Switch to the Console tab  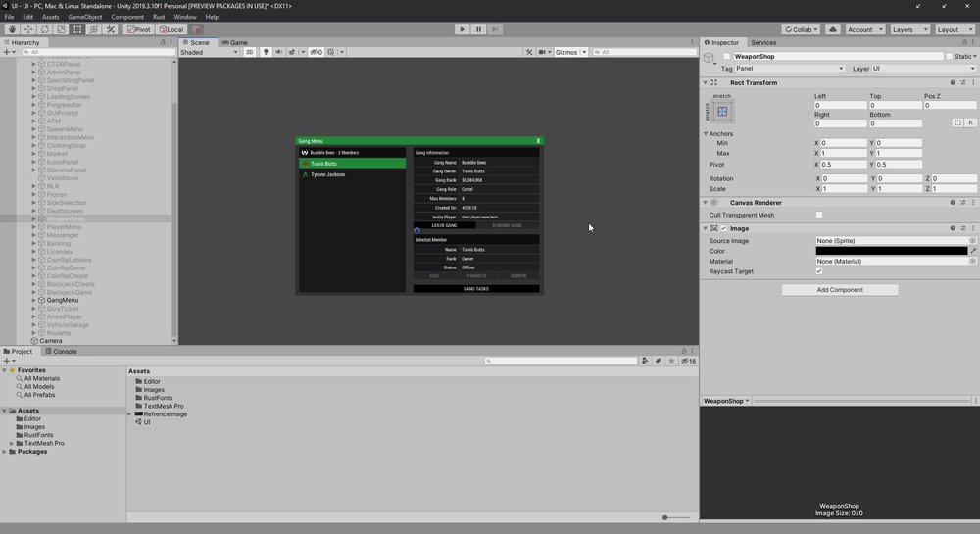pos(61,351)
